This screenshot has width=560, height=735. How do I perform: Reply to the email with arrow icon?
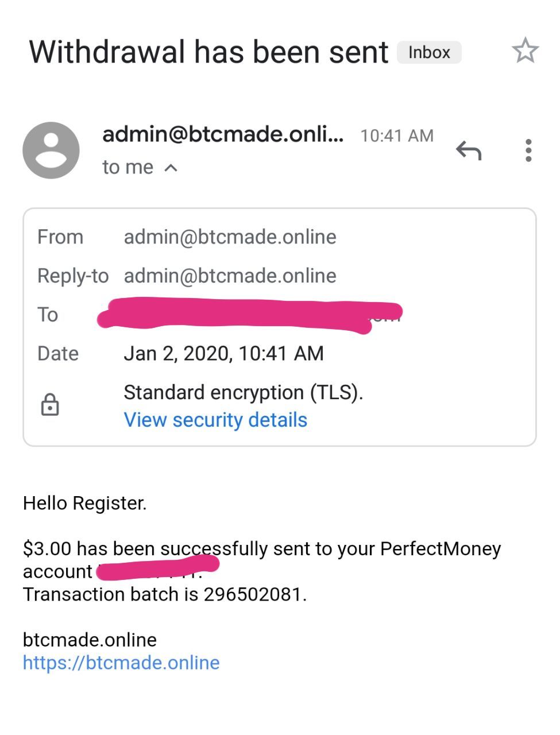point(468,151)
